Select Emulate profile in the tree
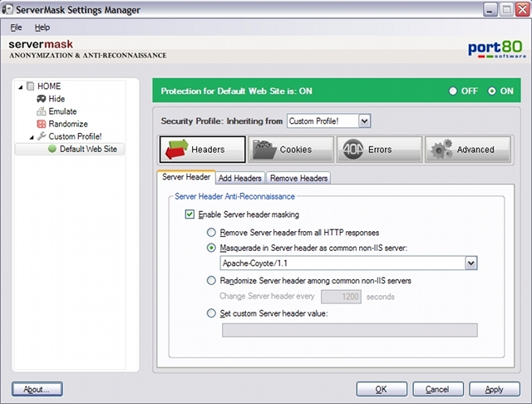 62,111
